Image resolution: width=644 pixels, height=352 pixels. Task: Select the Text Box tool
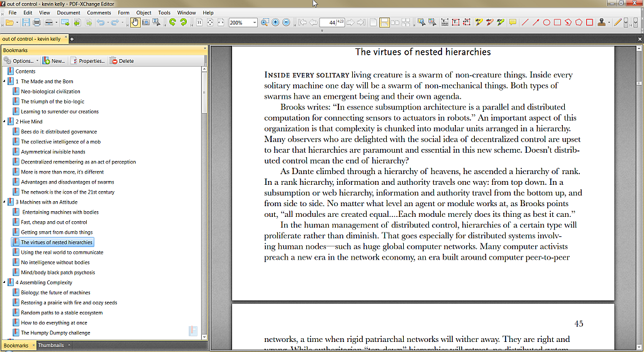tap(456, 23)
